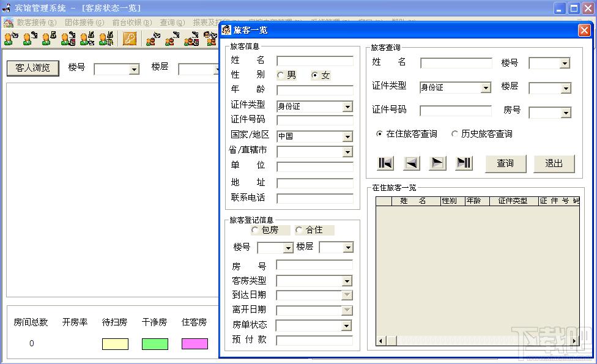Open the 前台收银 menu
The width and height of the screenshot is (597, 364).
point(132,23)
